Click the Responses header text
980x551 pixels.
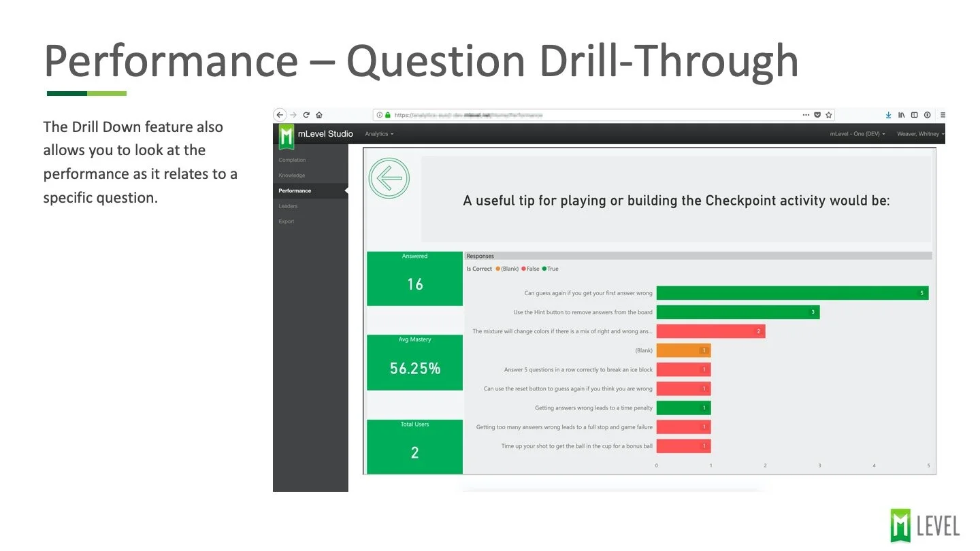click(480, 256)
